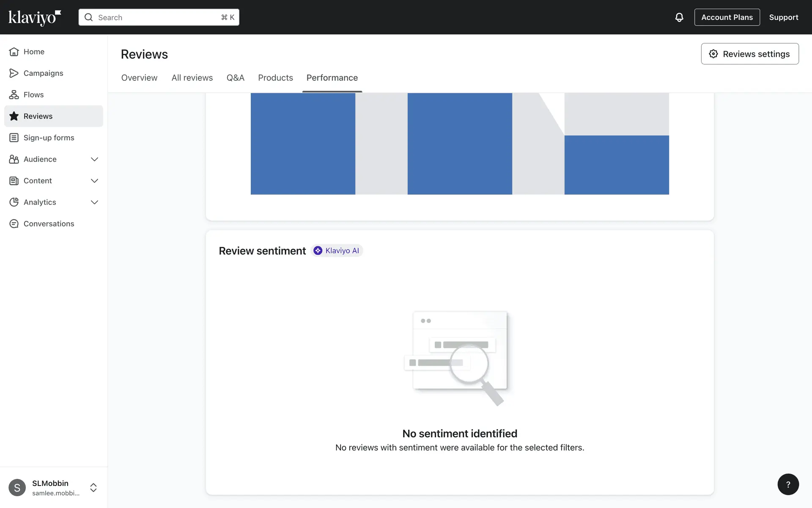This screenshot has width=812, height=508.
Task: Click the Klaviyo AI badge
Action: (337, 251)
